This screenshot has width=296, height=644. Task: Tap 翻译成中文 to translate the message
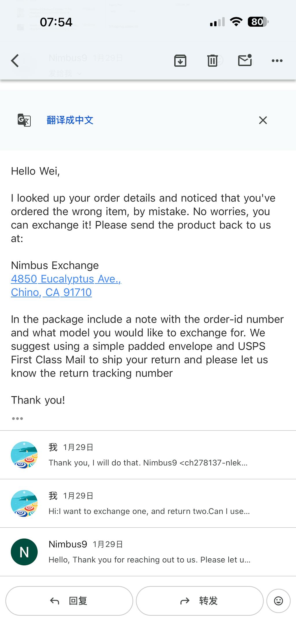coord(70,120)
